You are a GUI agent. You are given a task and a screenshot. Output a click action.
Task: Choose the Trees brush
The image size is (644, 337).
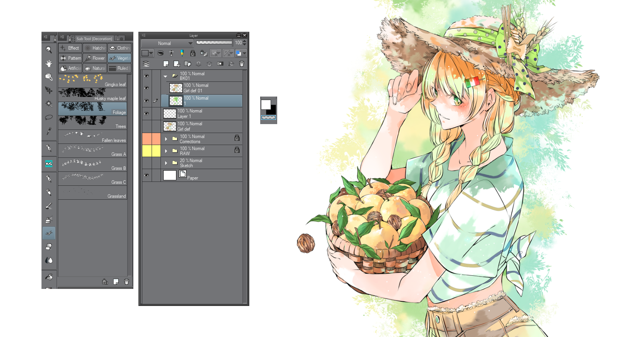pyautogui.click(x=93, y=123)
